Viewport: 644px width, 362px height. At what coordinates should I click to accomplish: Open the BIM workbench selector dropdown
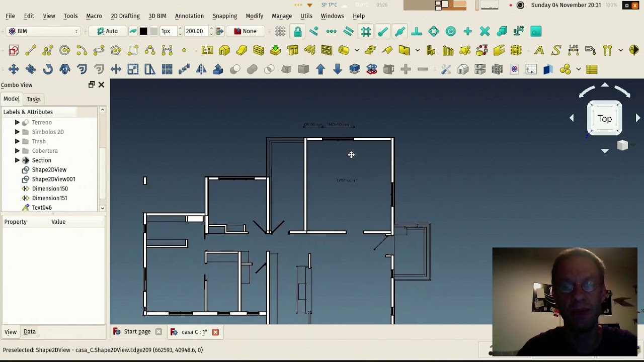coord(43,31)
